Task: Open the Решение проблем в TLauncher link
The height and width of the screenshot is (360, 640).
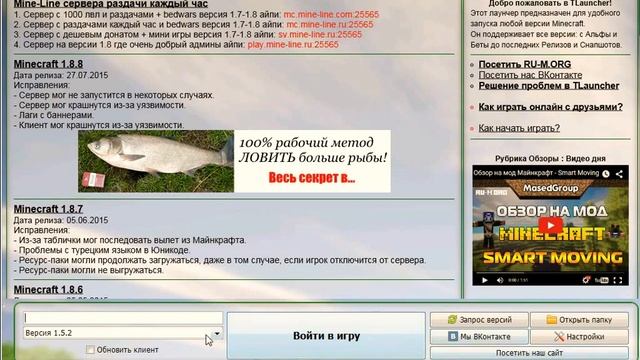Action: point(549,86)
